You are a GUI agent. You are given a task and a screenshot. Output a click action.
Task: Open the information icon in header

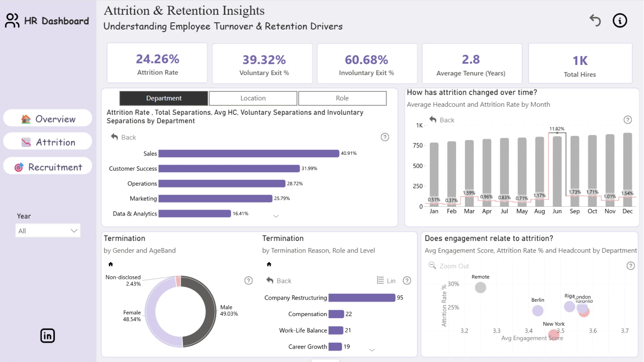[620, 20]
